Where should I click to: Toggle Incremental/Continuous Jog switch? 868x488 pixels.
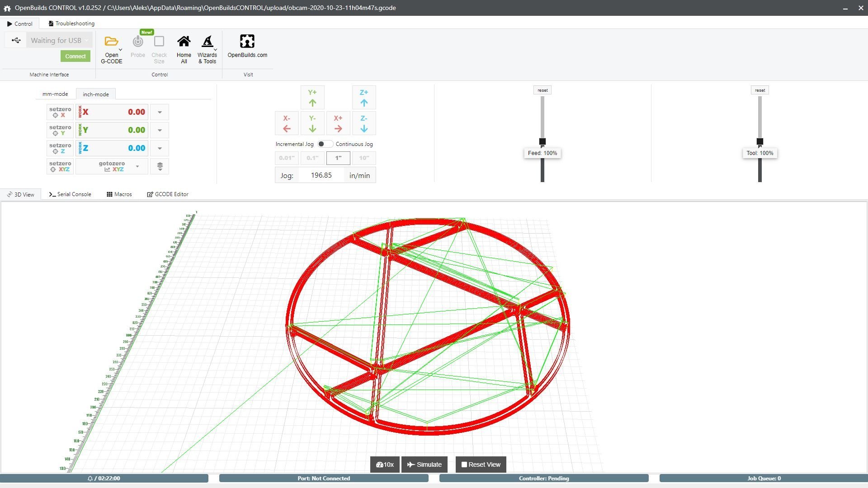tap(324, 144)
